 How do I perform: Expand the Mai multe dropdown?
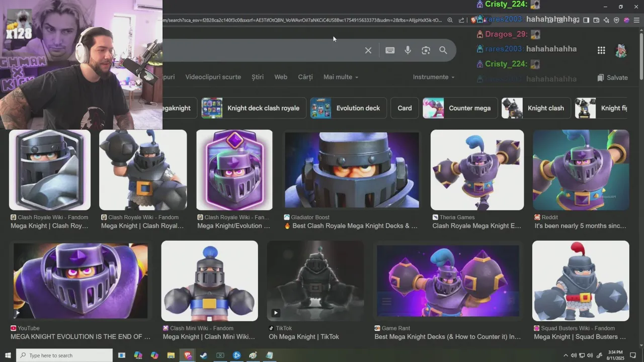click(341, 77)
